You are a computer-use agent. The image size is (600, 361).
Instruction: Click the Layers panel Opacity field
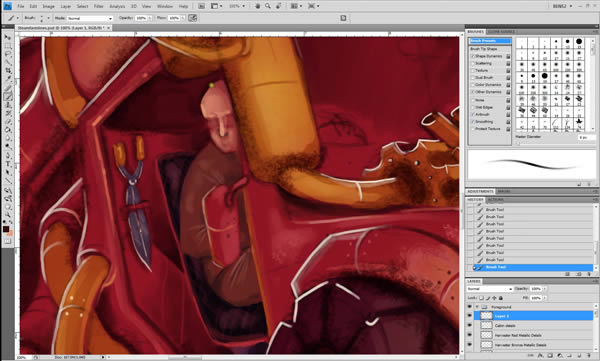click(536, 289)
